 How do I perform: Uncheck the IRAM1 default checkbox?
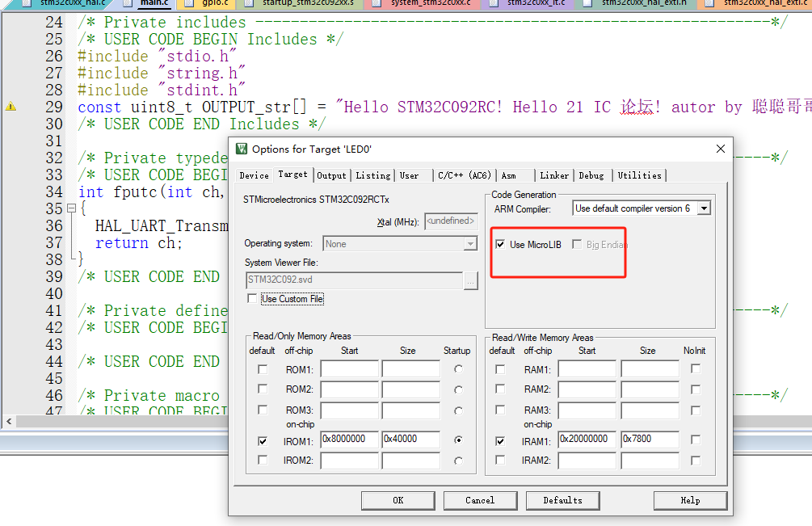tap(502, 440)
